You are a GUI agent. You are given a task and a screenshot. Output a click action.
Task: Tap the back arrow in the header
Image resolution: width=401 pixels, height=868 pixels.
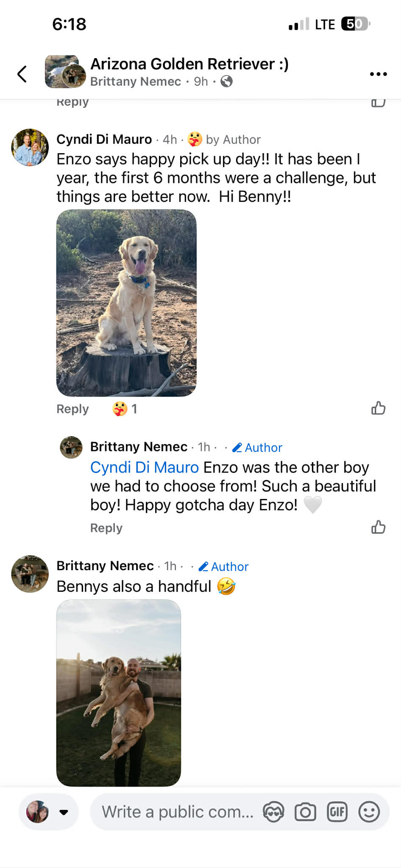(22, 74)
